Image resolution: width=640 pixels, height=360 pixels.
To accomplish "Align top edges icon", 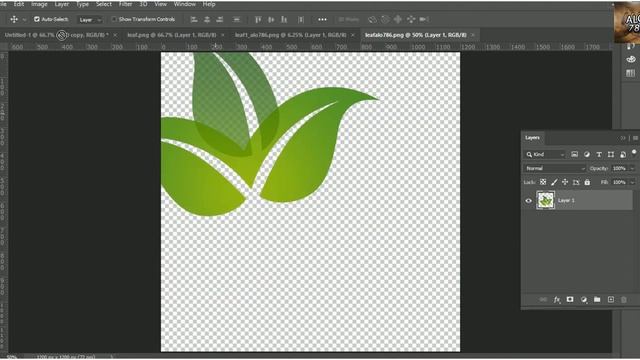I will pos(258,19).
